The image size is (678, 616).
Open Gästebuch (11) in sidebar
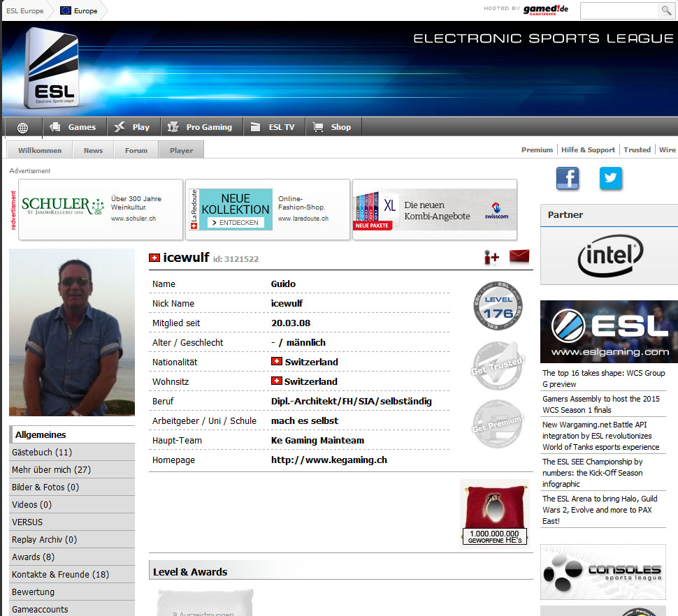coord(72,453)
